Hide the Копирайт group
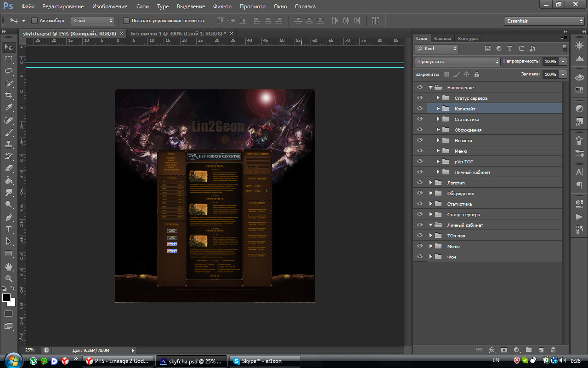Viewport: 588px width, 368px height. pyautogui.click(x=419, y=109)
